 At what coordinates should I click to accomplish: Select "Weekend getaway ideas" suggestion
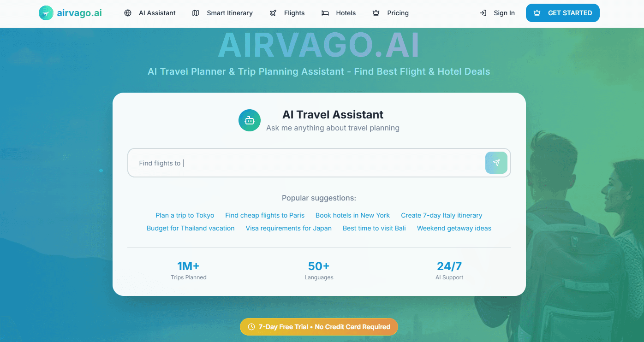click(x=454, y=228)
